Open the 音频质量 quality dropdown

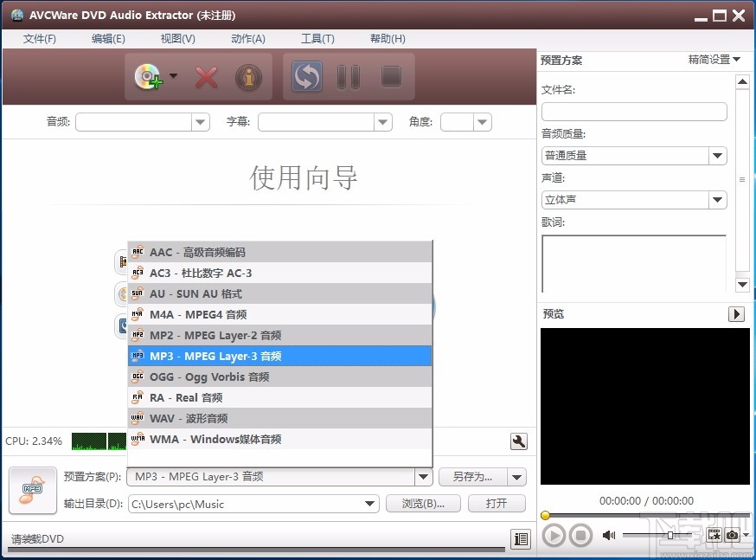(717, 155)
